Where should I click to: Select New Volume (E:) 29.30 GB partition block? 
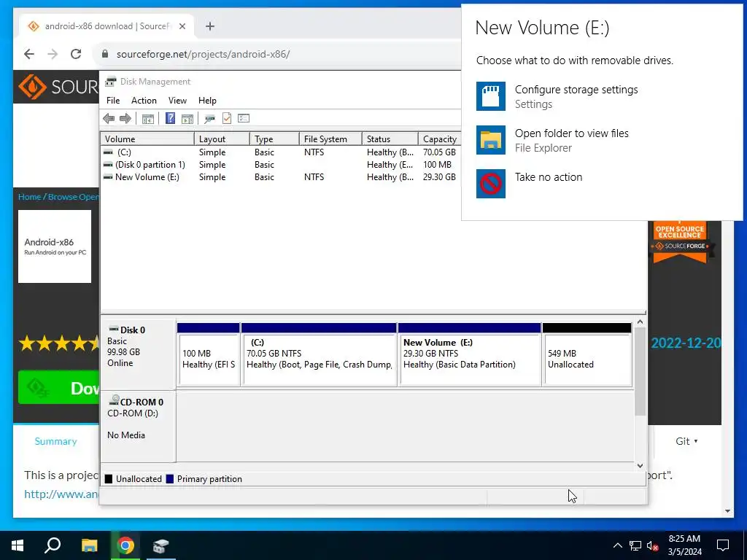[x=470, y=354]
